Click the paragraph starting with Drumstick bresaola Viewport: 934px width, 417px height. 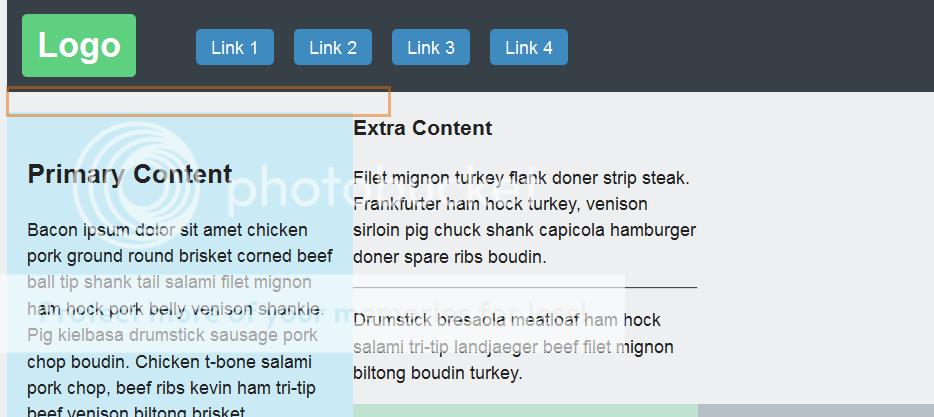pos(513,347)
